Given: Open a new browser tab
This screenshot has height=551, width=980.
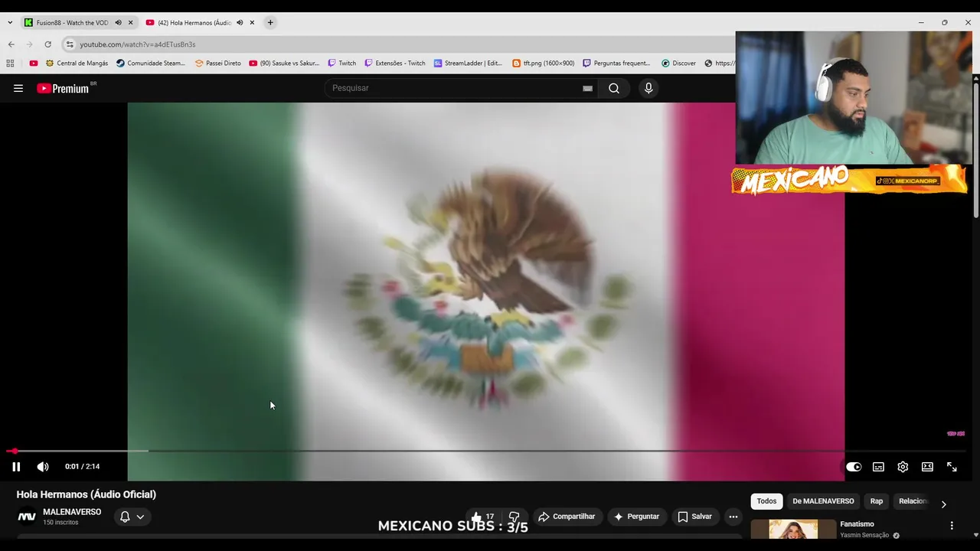Looking at the screenshot, I should [x=270, y=23].
